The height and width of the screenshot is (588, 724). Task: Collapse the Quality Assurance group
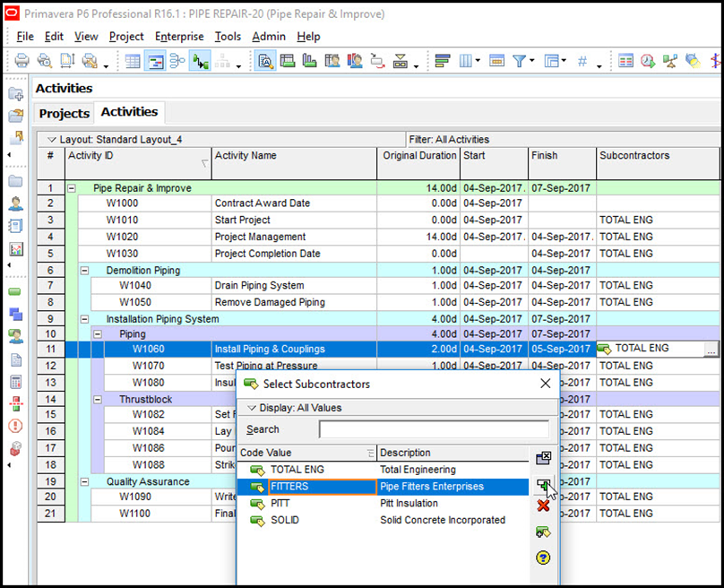point(85,481)
